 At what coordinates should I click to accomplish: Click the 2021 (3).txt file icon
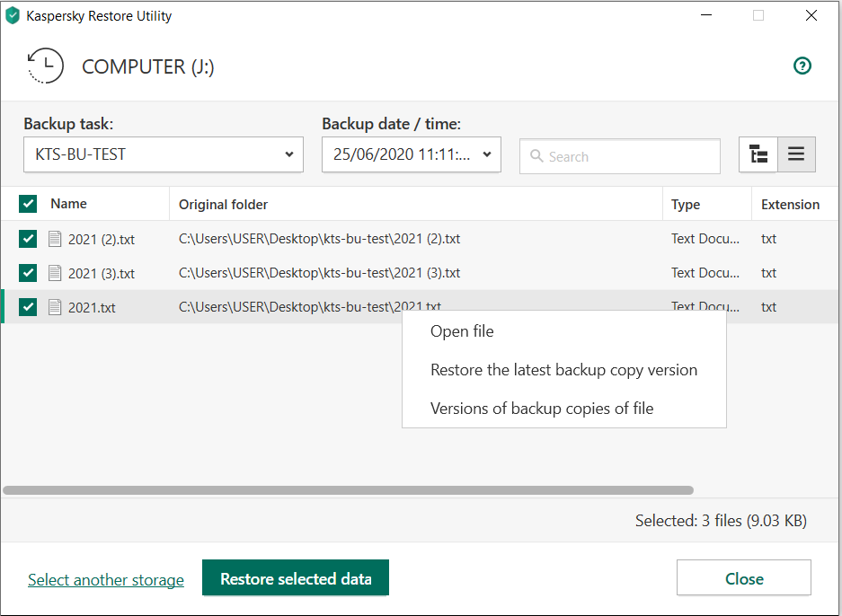click(56, 273)
